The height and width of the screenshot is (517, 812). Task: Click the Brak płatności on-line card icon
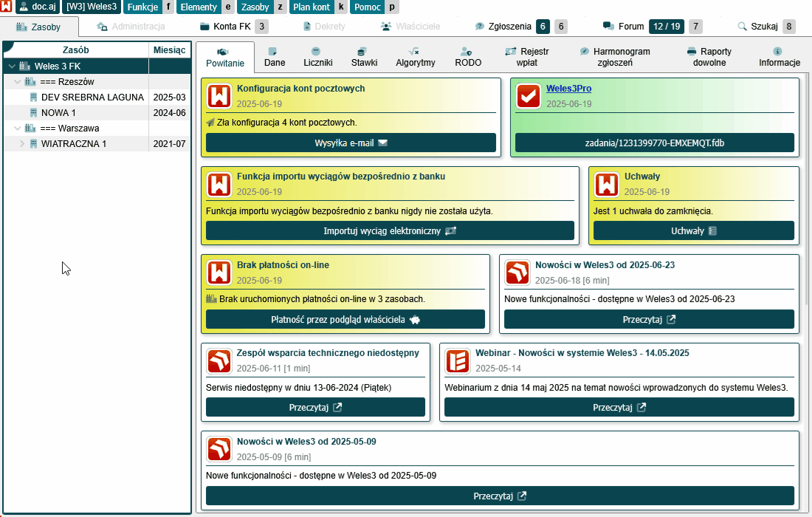[x=219, y=273]
